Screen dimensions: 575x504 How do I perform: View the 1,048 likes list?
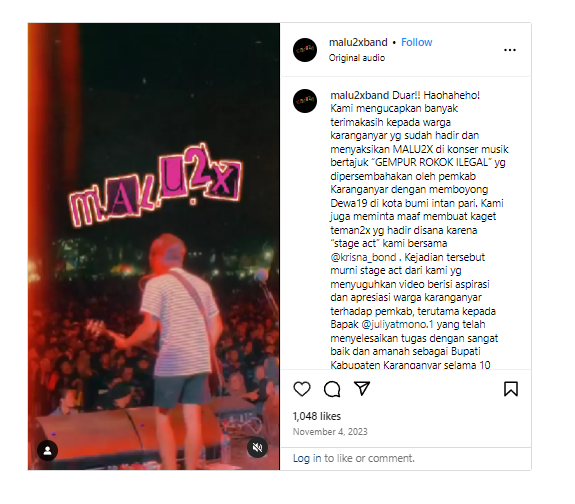(x=317, y=416)
